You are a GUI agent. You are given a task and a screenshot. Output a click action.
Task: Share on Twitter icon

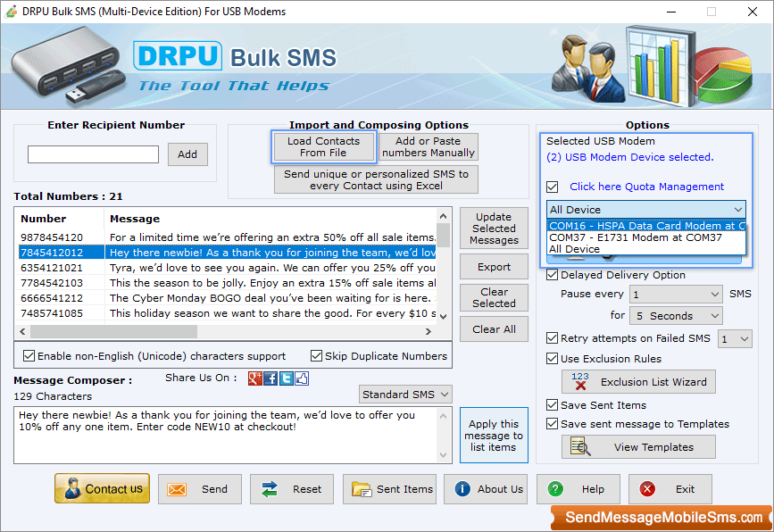point(287,378)
